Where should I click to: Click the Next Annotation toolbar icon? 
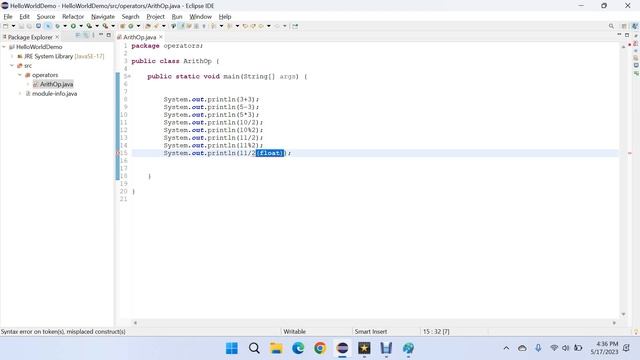(213, 26)
